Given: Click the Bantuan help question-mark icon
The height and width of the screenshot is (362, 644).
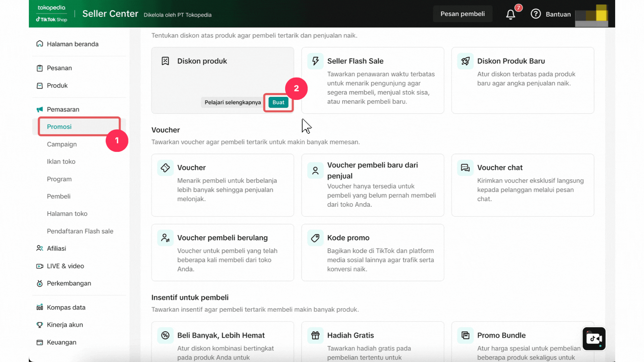Looking at the screenshot, I should tap(536, 14).
